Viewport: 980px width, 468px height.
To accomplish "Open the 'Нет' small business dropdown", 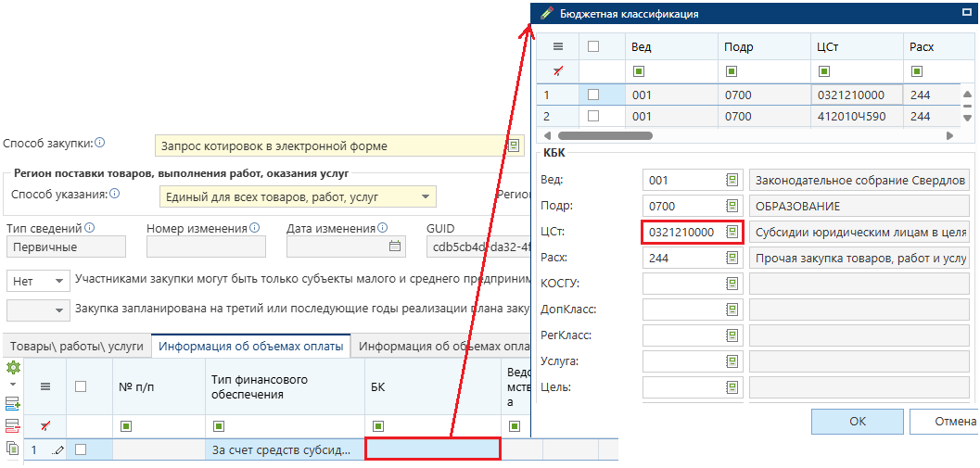I will tap(59, 280).
